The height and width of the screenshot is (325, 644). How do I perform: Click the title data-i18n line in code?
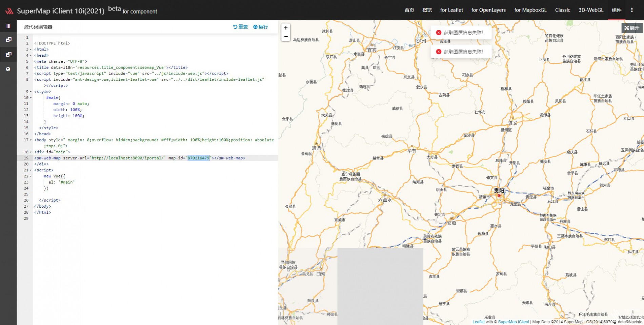pyautogui.click(x=111, y=68)
